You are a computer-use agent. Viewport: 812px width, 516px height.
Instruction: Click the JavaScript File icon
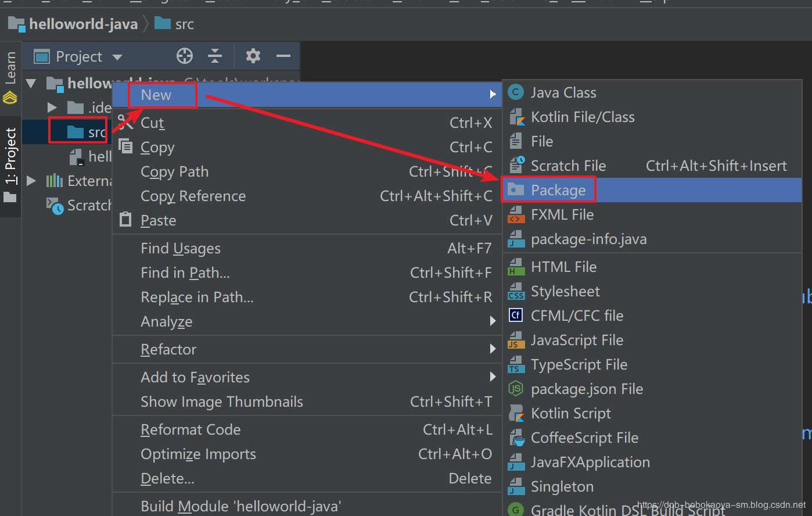point(516,340)
